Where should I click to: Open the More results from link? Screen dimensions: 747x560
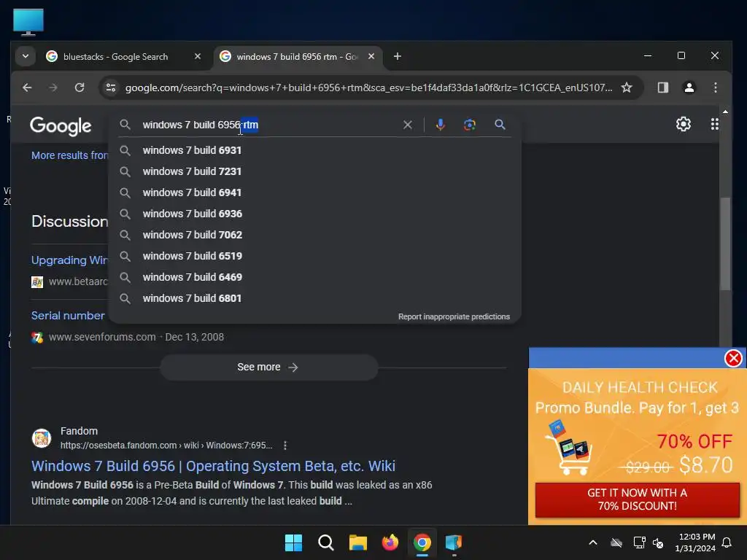tap(69, 155)
